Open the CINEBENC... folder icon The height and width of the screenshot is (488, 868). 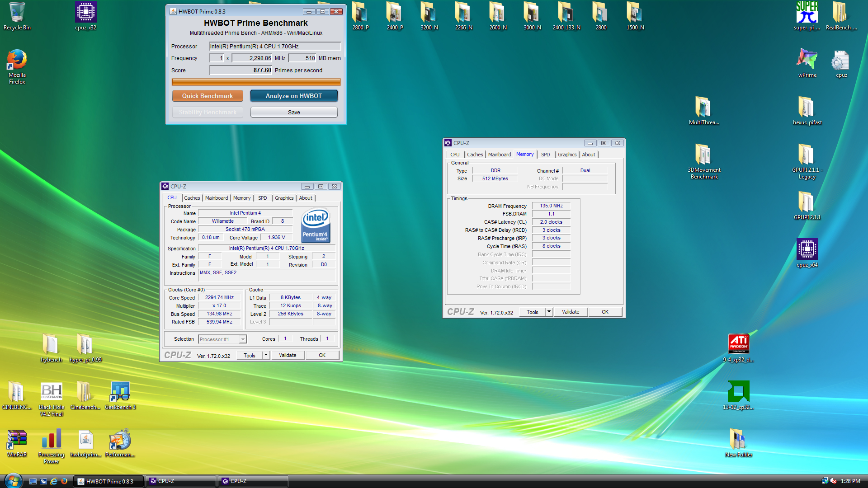tap(17, 395)
